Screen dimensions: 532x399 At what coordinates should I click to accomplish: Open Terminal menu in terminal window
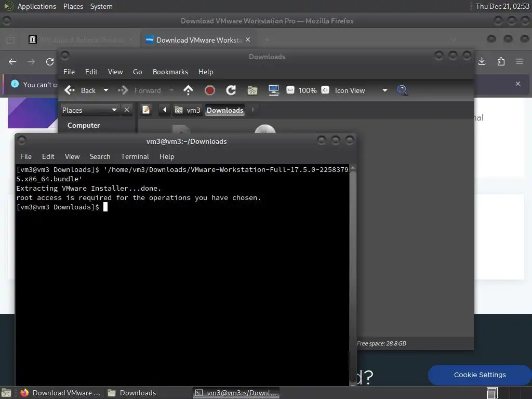click(135, 156)
